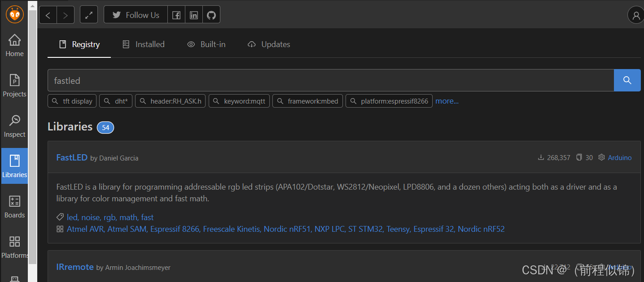Open the IRremote library title link
The height and width of the screenshot is (282, 644).
75,267
